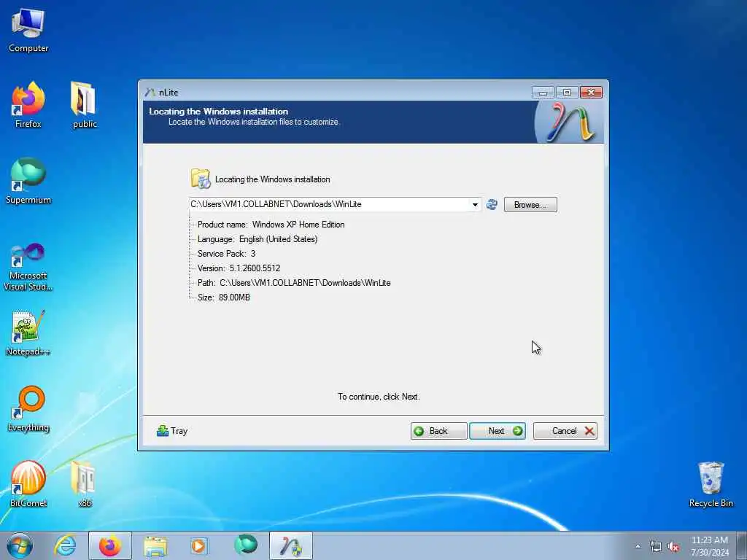Click the folder icon next to Locating heading
This screenshot has width=747, height=560.
tap(201, 179)
